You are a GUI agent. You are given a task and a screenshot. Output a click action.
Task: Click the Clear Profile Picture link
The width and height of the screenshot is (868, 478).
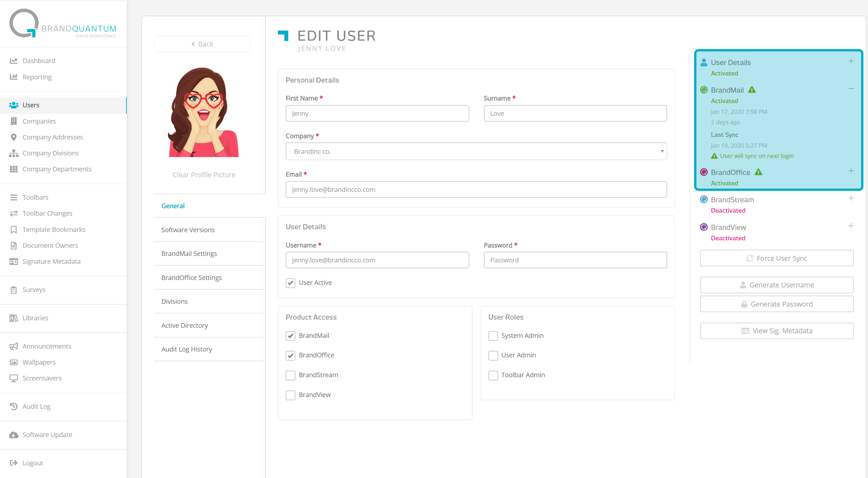coord(204,175)
